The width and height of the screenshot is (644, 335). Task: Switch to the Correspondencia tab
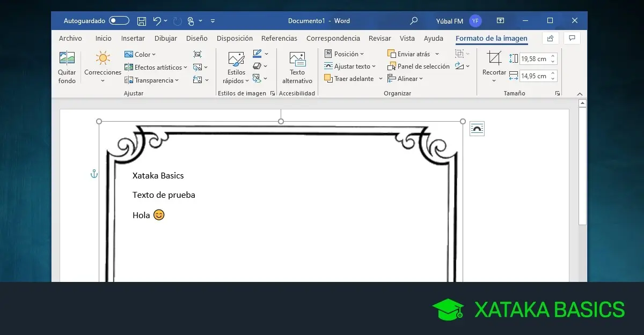(333, 38)
